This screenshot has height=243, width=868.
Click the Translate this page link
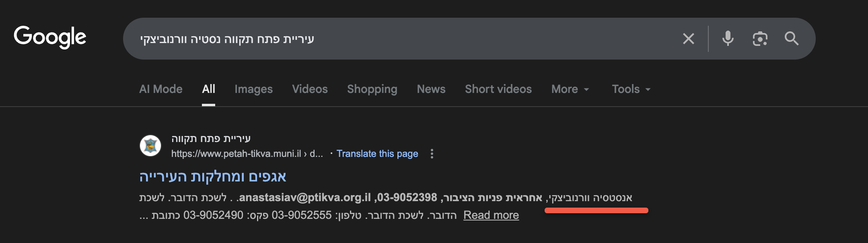377,154
